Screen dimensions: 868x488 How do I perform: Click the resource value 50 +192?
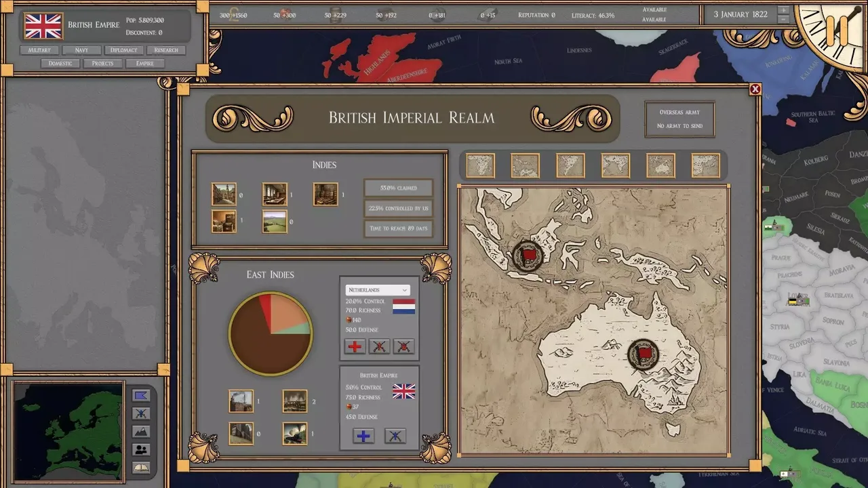pos(387,15)
